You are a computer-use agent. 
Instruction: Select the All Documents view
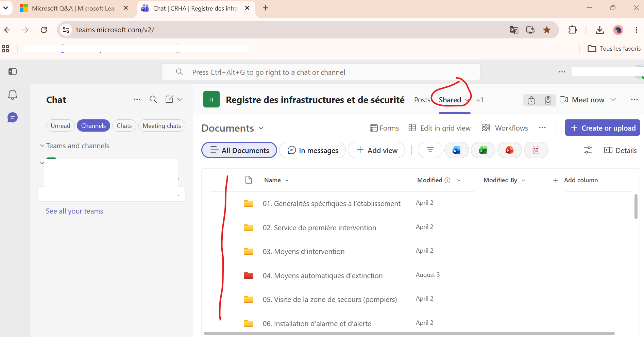click(x=239, y=150)
